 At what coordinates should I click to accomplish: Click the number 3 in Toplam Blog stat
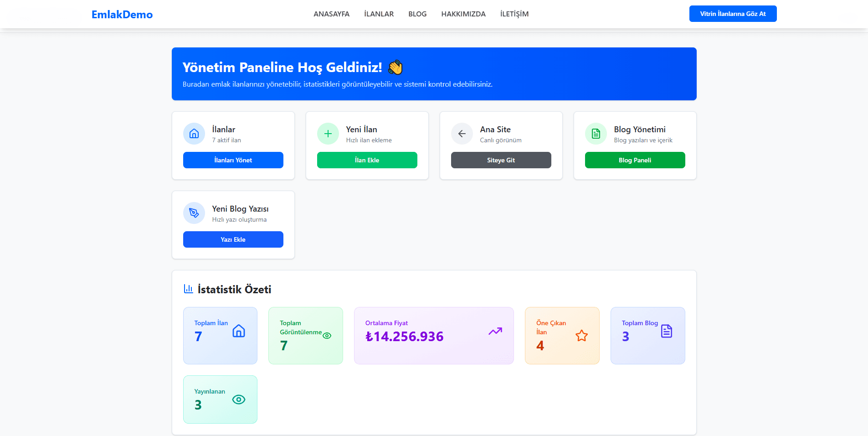tap(626, 337)
